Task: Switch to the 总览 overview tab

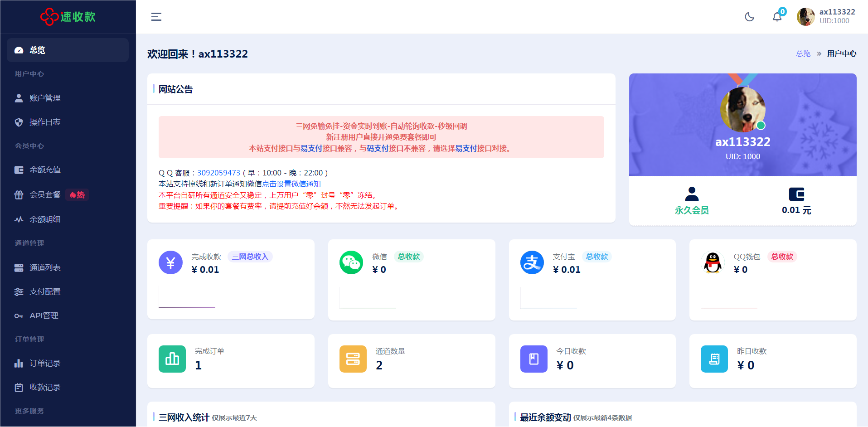Action: click(37, 50)
